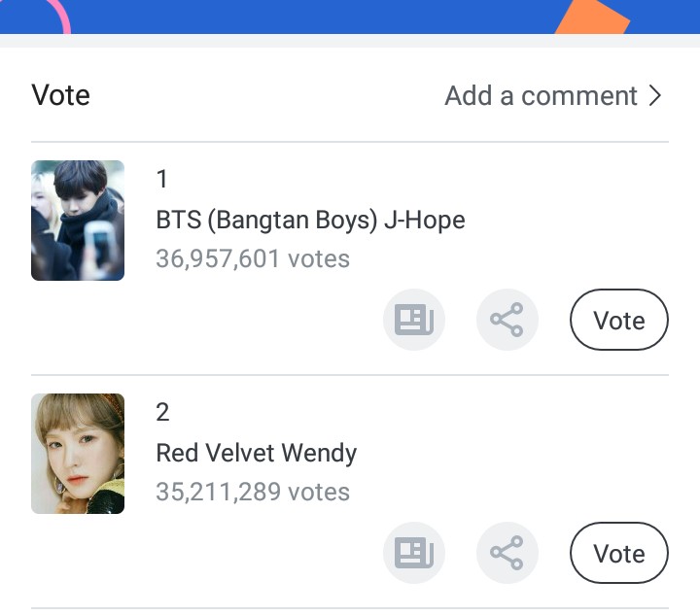Select the BTS (Bangtan Boys) J-Hope name
Image resolution: width=700 pixels, height=615 pixels.
click(x=310, y=220)
